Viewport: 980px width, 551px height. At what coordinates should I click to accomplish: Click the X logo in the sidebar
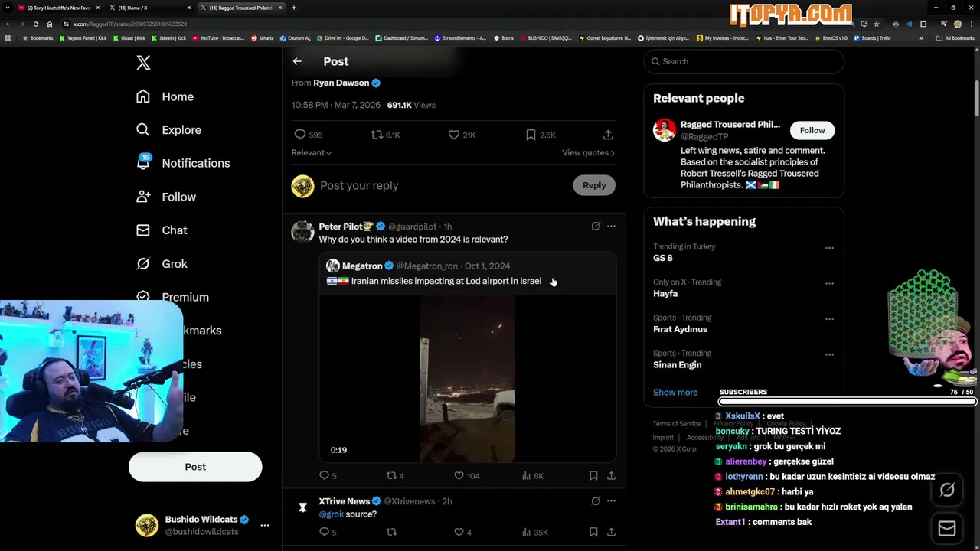click(x=143, y=63)
